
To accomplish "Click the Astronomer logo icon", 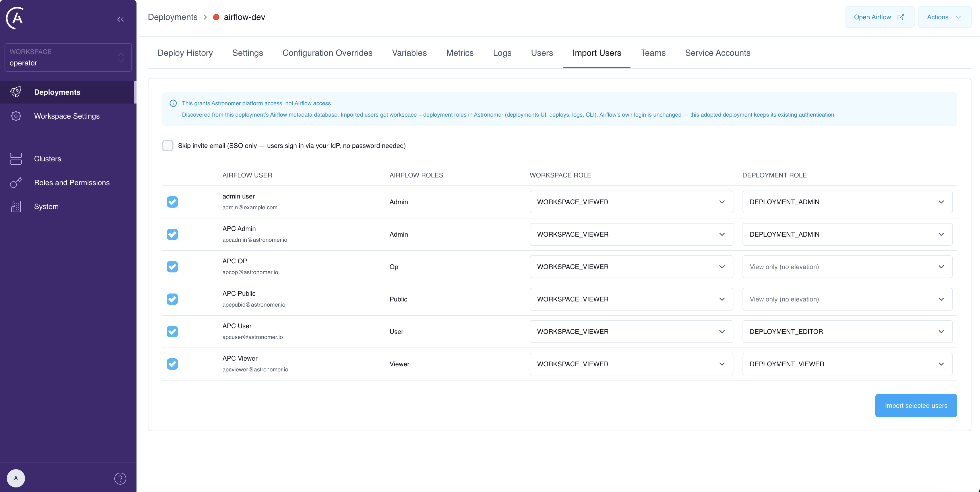I will pyautogui.click(x=15, y=18).
